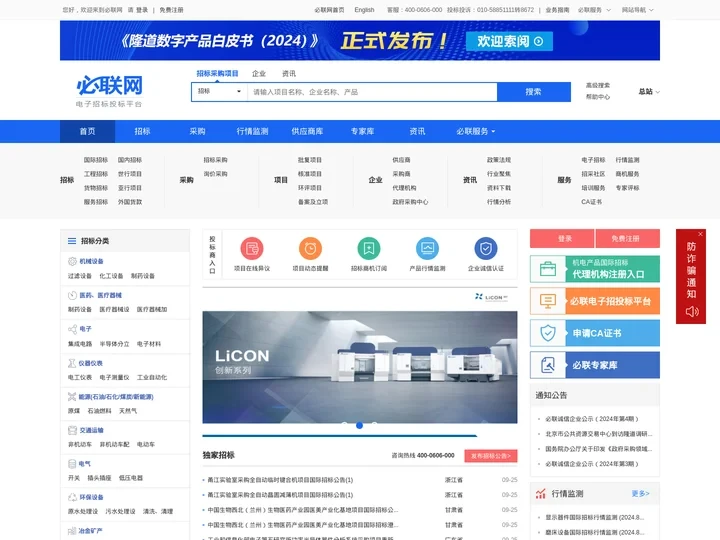Click the share-nodes icon next to 电子
Screen dimensions: 720x540
pos(72,329)
